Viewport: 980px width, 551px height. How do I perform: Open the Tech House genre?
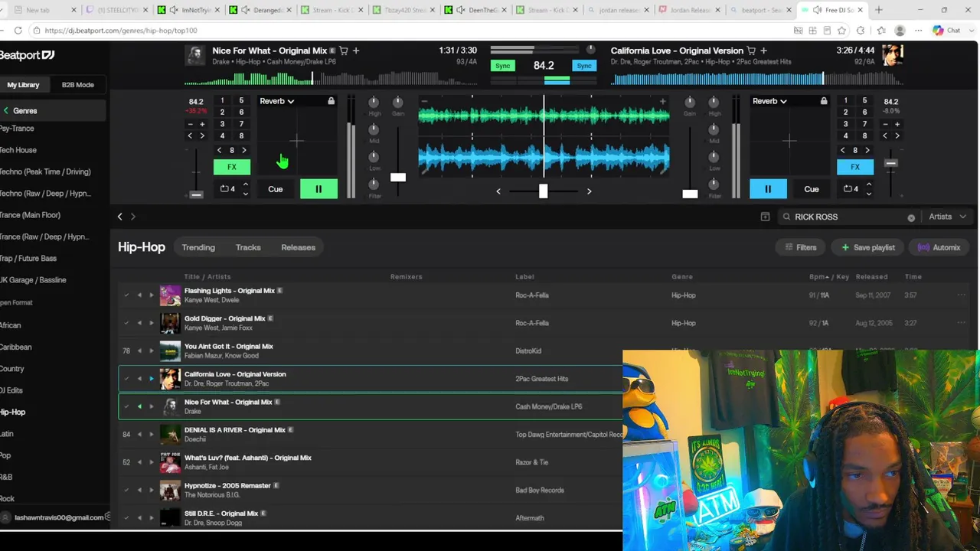[x=18, y=150]
